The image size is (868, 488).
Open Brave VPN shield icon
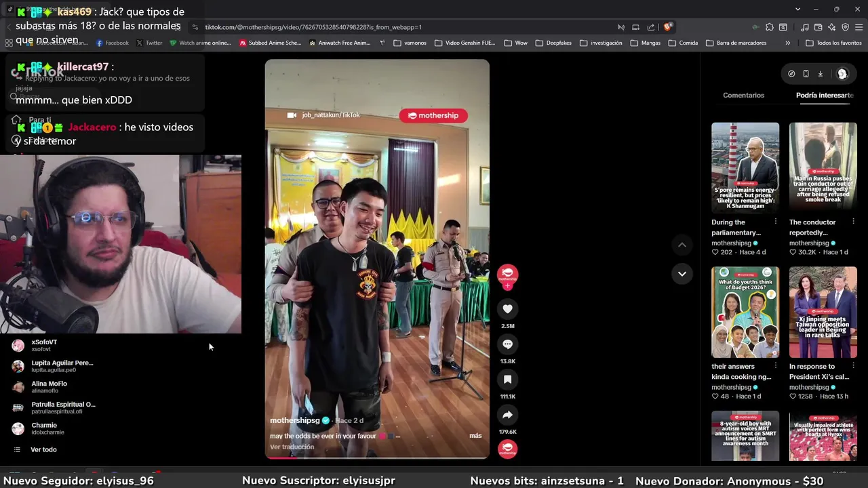pos(845,27)
